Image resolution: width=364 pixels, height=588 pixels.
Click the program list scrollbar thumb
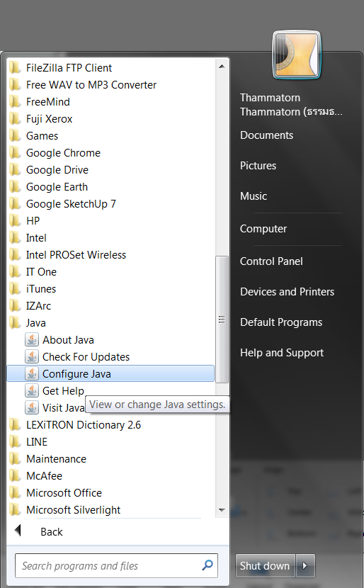point(222,320)
